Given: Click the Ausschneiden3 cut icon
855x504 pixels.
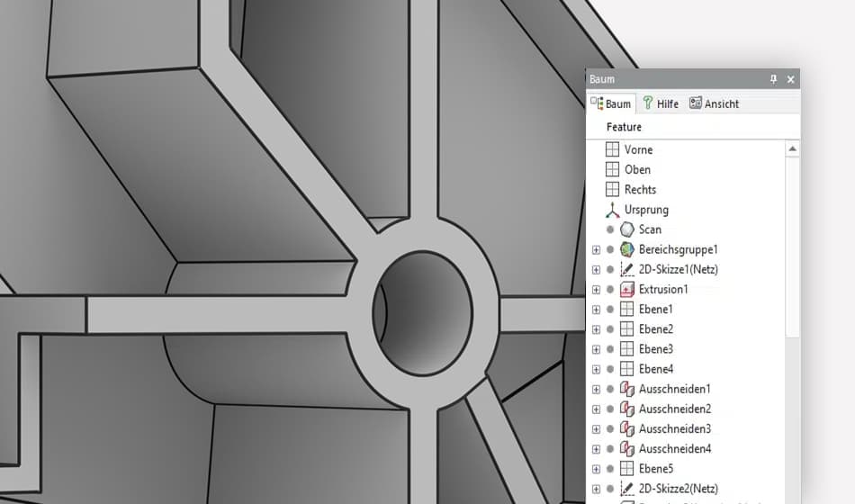Looking at the screenshot, I should click(627, 428).
